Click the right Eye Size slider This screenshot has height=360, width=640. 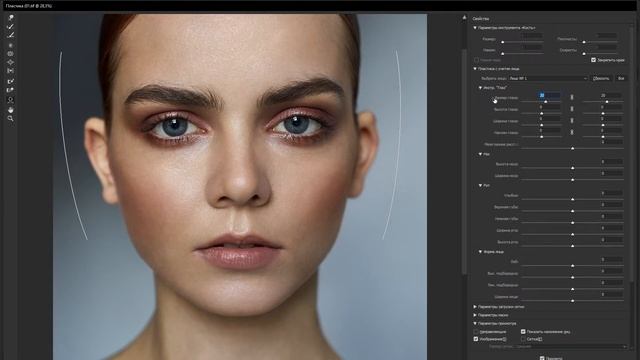point(603,102)
